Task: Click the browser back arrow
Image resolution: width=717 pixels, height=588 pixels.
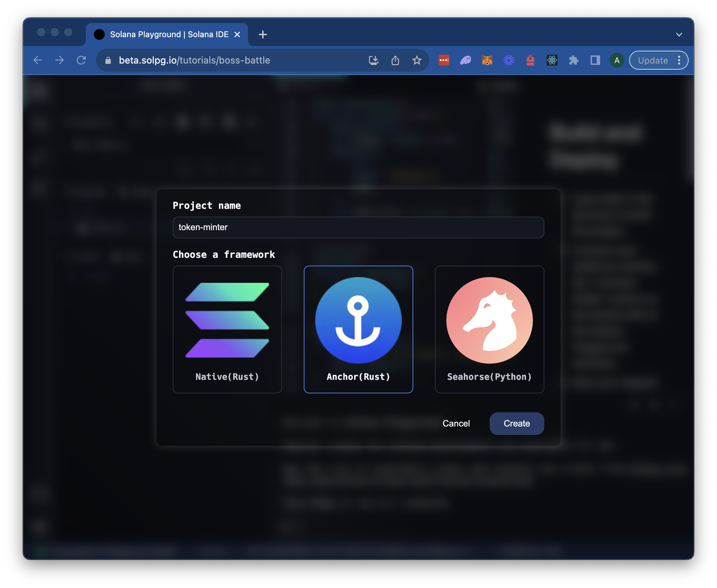Action: pos(38,60)
